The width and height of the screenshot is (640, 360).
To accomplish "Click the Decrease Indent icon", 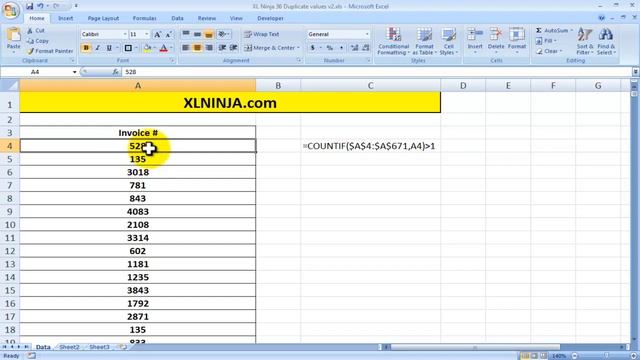I will (x=222, y=48).
